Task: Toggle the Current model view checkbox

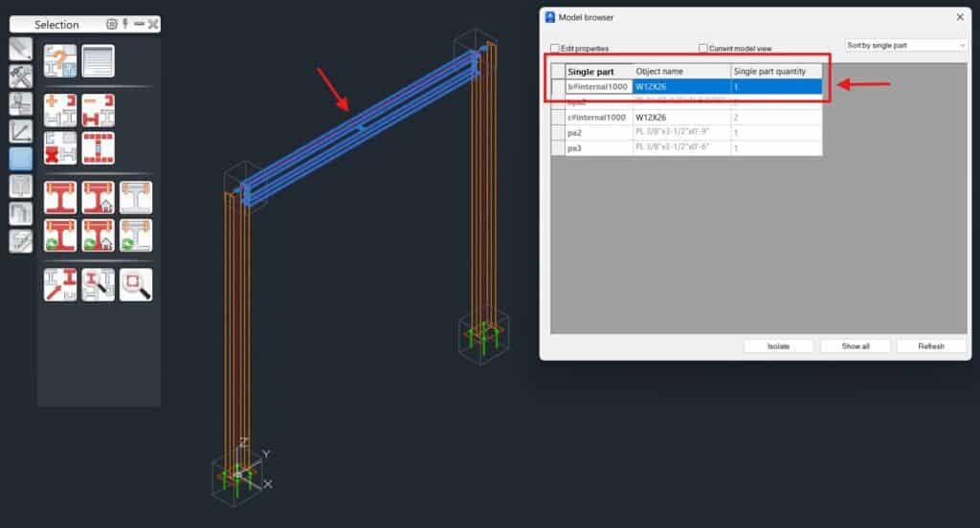Action: 703,48
